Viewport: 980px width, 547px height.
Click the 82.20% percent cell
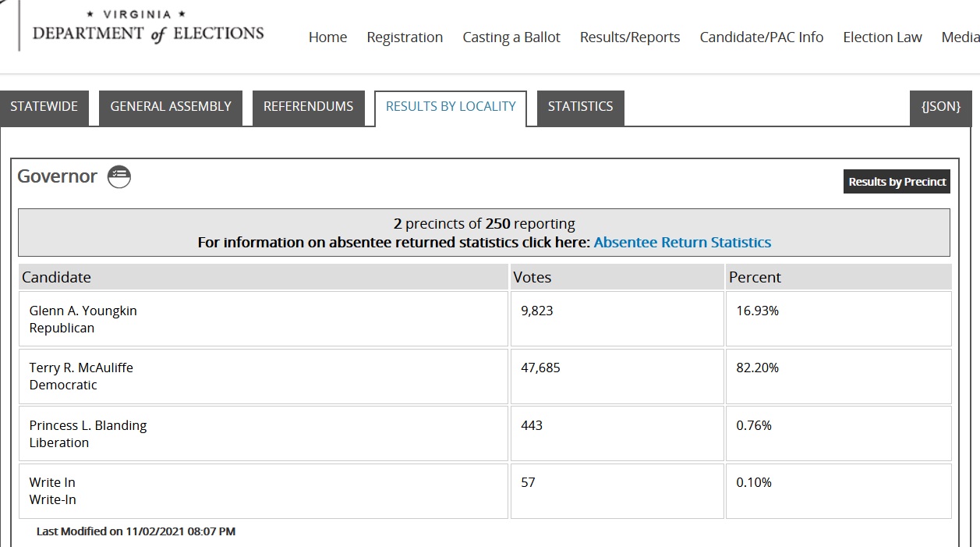coord(838,376)
